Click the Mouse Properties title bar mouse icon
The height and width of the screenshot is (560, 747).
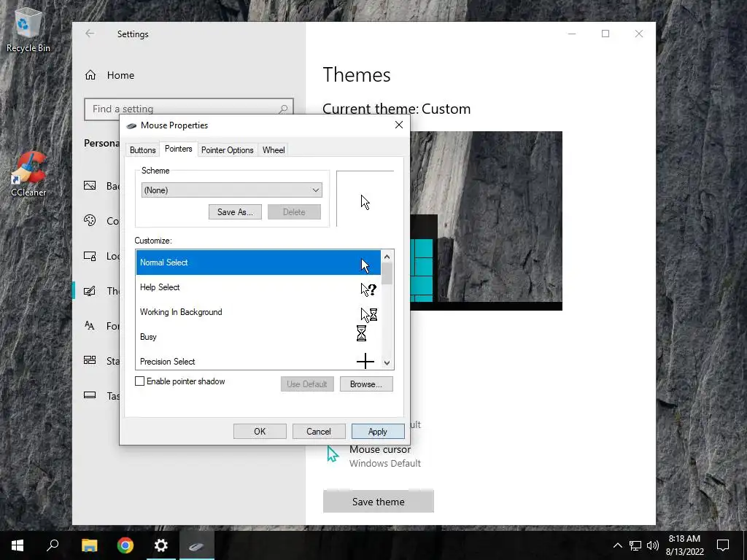131,125
